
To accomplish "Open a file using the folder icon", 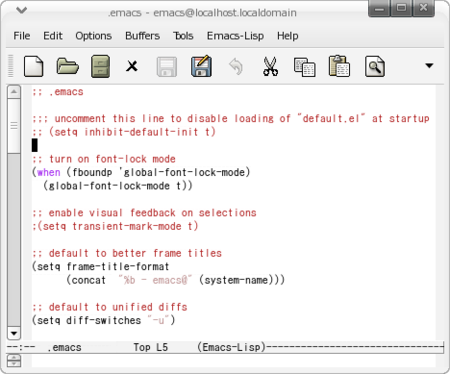I will pos(68,66).
